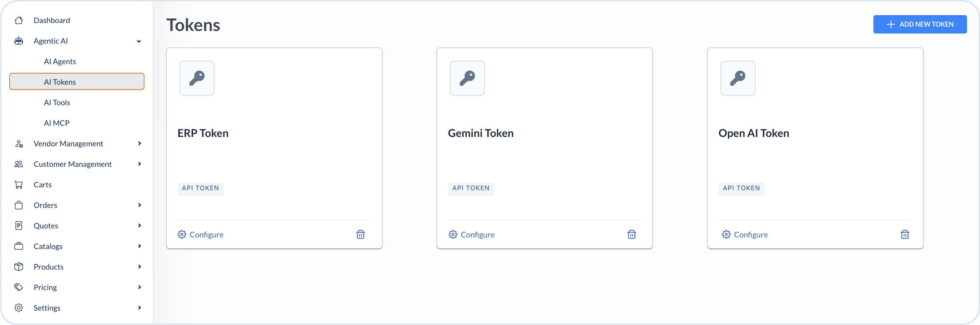Viewport: 980px width, 325px height.
Task: Click the Products box icon
Action: [19, 266]
